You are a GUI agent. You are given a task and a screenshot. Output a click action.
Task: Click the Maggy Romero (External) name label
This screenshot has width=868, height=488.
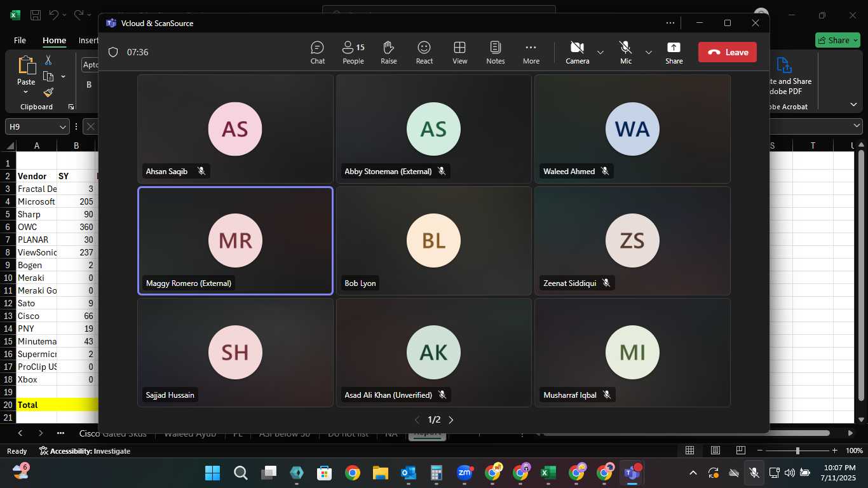pyautogui.click(x=189, y=283)
